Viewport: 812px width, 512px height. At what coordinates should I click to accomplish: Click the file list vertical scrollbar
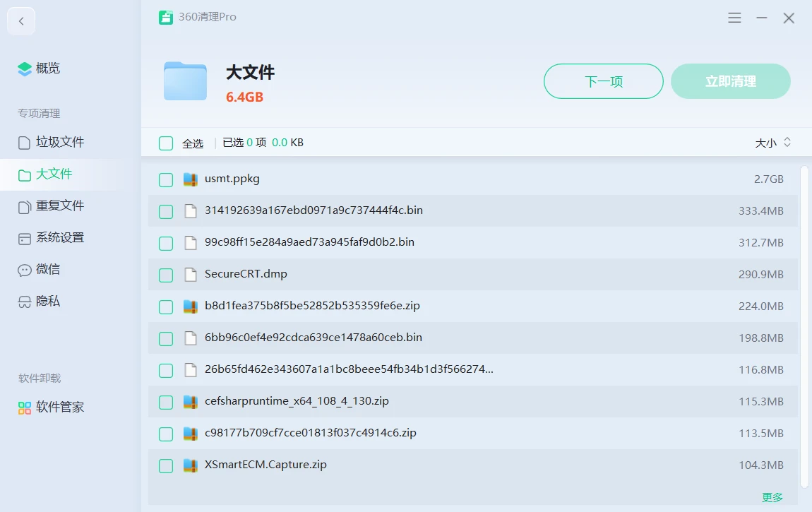(804, 325)
